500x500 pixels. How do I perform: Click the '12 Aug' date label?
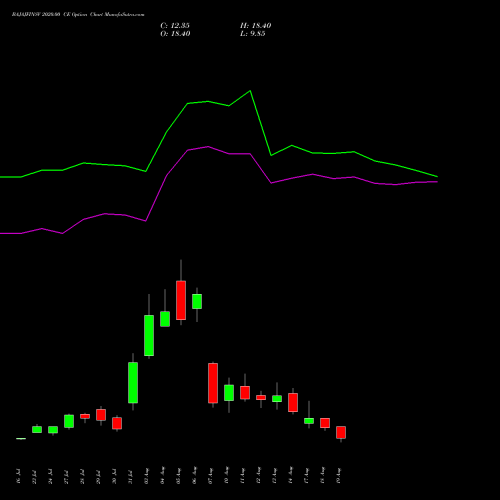[258, 476]
